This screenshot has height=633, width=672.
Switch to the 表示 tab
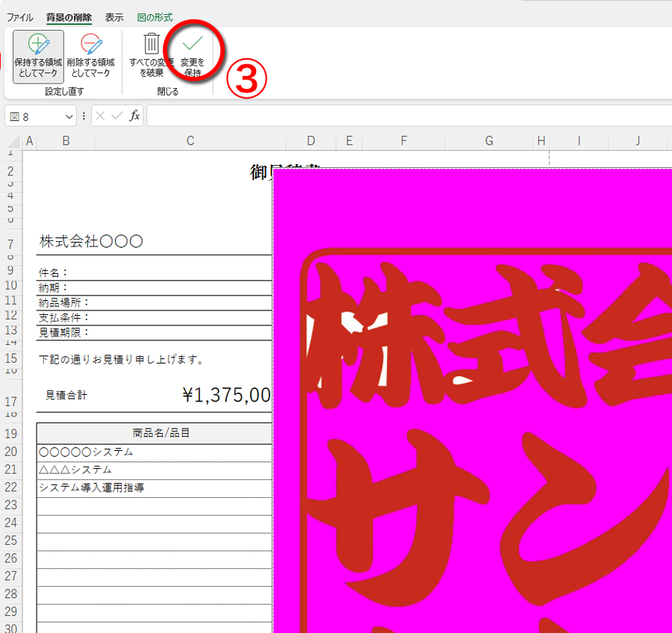click(x=114, y=17)
